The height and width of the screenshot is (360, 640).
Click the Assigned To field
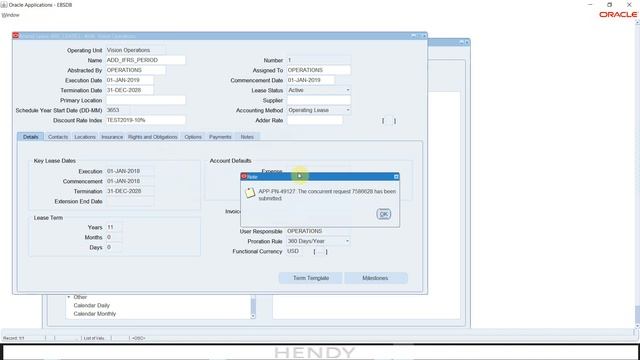pos(318,70)
